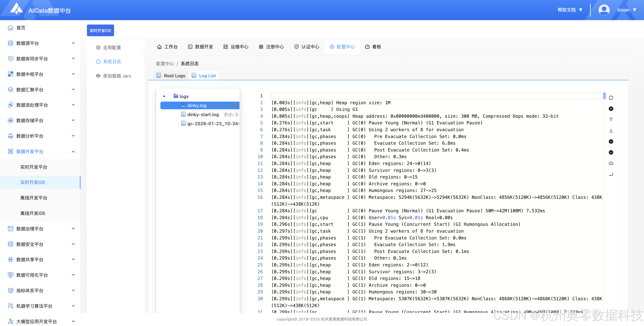This screenshot has width=644, height=326.
Task: Click the 首页 home icon in sidebar
Action: coord(10,28)
